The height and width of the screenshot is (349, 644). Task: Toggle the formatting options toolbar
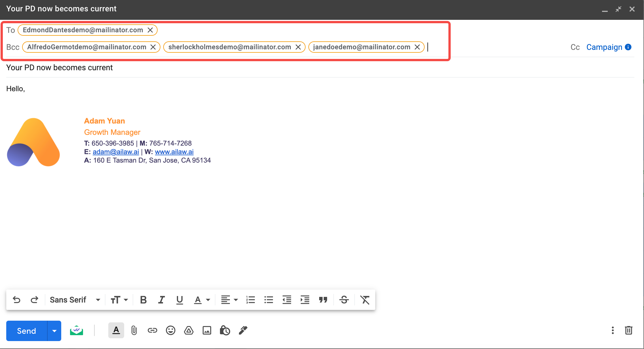click(x=116, y=330)
